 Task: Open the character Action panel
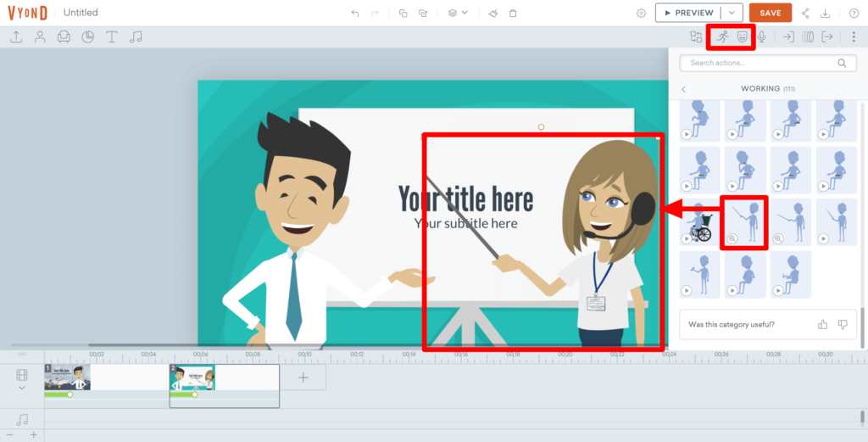pyautogui.click(x=722, y=37)
